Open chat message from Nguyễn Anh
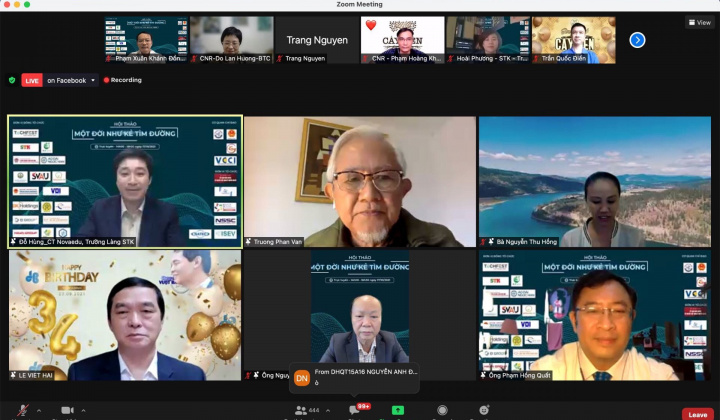The width and height of the screenshot is (720, 420). 355,377
